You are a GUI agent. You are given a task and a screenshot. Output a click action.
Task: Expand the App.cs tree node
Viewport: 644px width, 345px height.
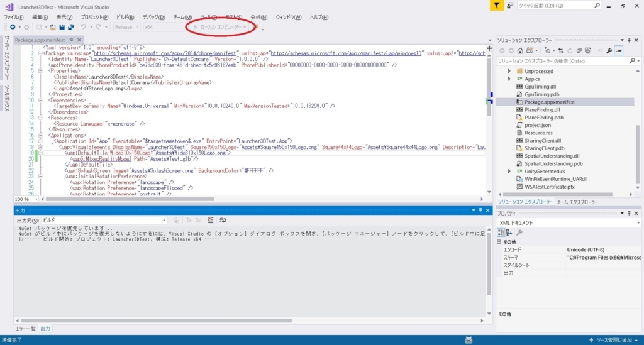509,79
